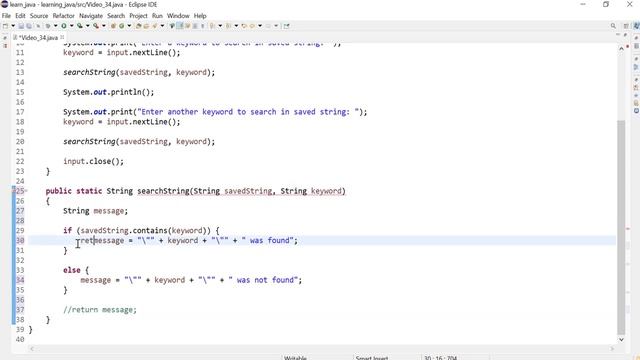Screen dimensions: 640x360
Task: Toggle Mark Occurrences highlighted button
Action: pos(179,26)
